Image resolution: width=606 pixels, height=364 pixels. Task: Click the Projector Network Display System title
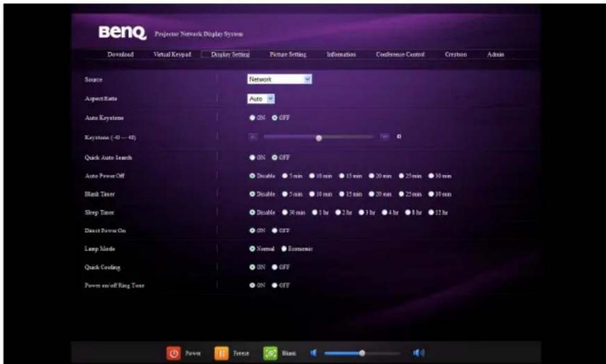tap(199, 34)
